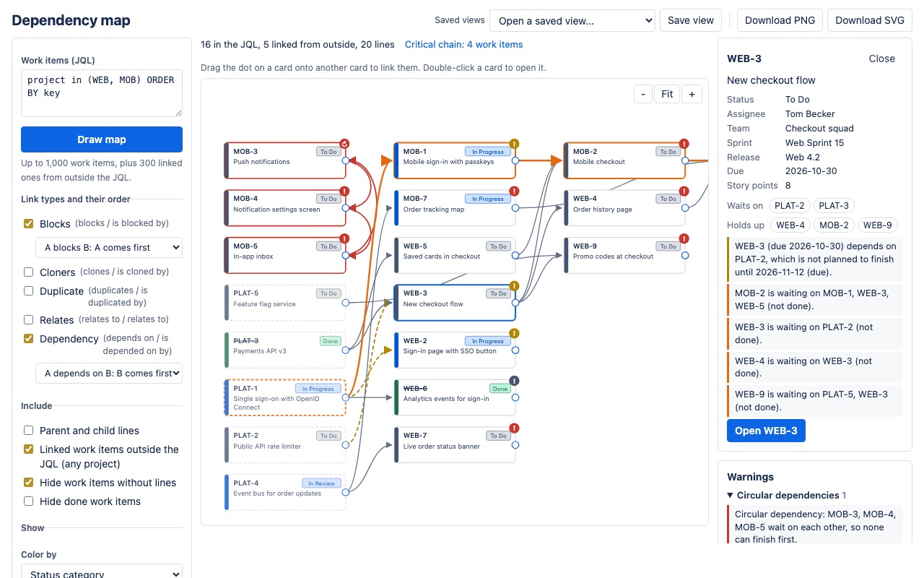The height and width of the screenshot is (578, 924).
Task: Open the 'A blocks B' order dropdown
Action: (x=109, y=247)
